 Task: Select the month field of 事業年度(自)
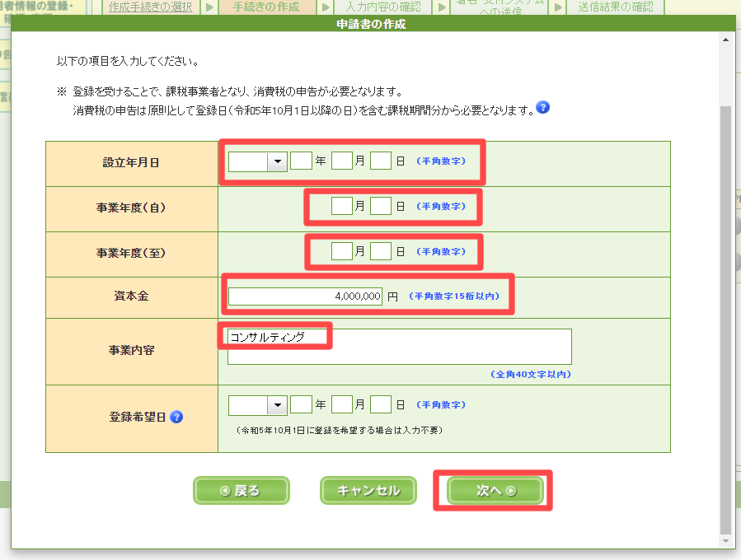point(341,207)
